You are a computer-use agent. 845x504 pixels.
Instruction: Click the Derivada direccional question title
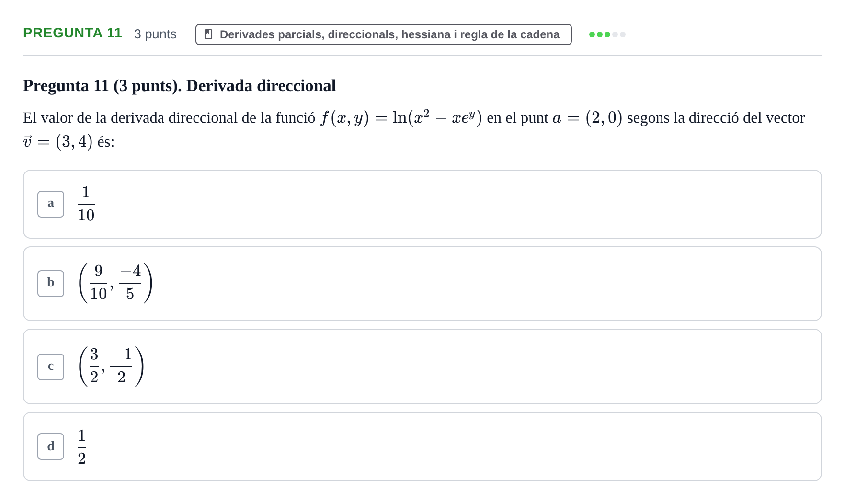click(x=179, y=86)
